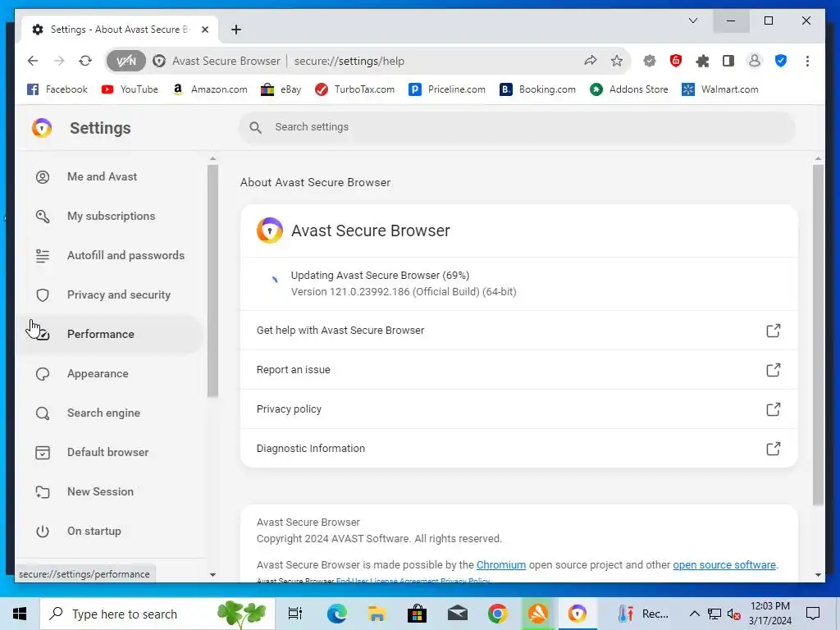This screenshot has height=630, width=840.
Task: Click the Report an issue row
Action: coord(518,370)
